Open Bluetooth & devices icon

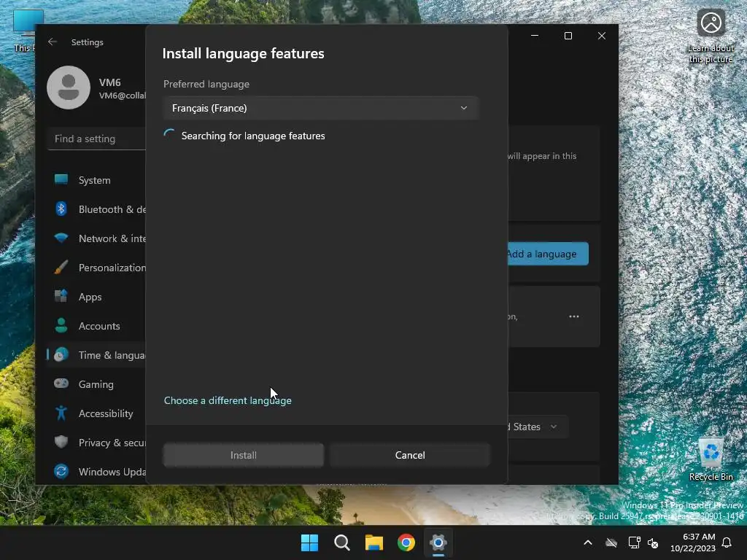pyautogui.click(x=61, y=209)
